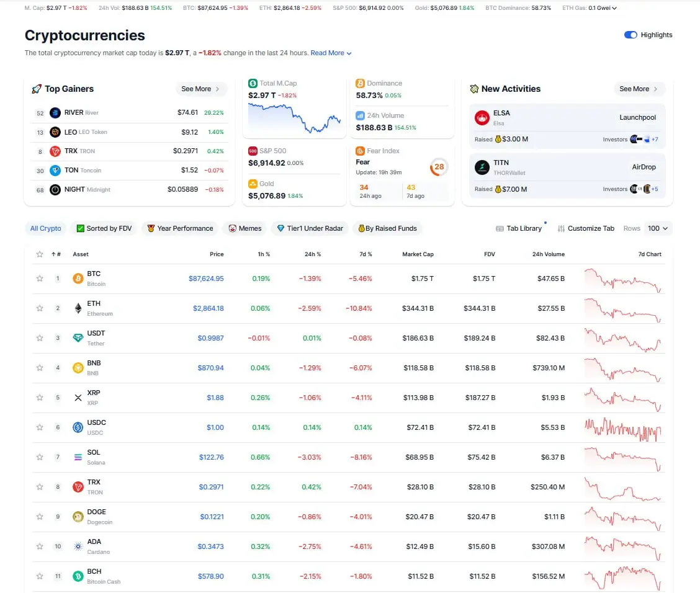Open the Memes tab
The image size is (700, 593).
pos(245,228)
